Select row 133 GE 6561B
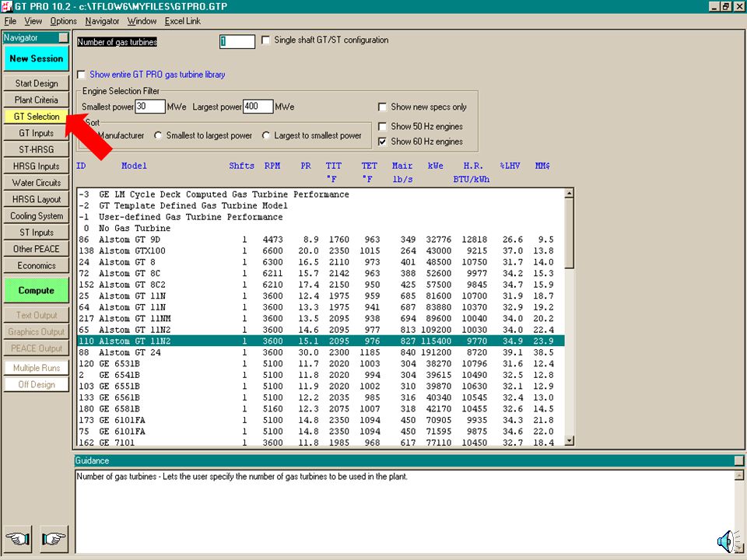The image size is (747, 560). tap(321, 397)
